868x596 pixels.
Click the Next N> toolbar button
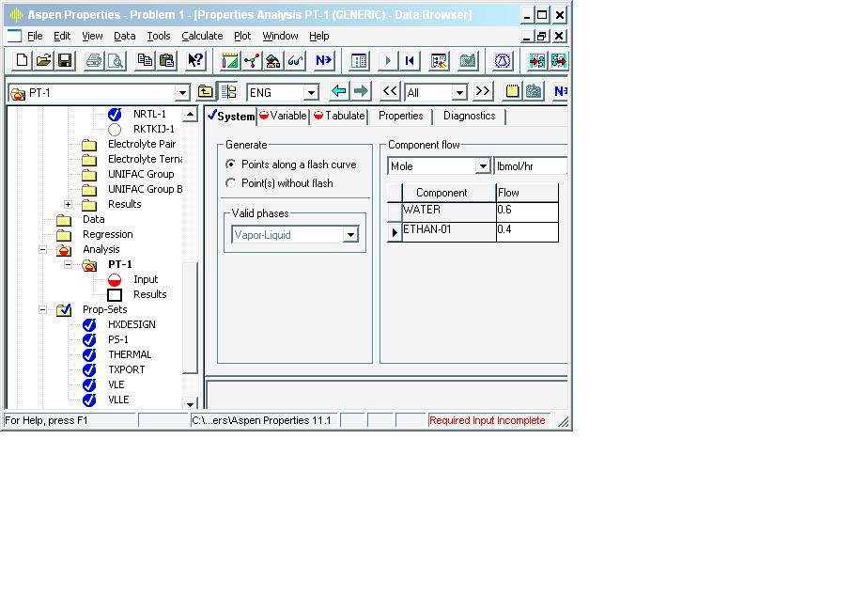coord(324,61)
